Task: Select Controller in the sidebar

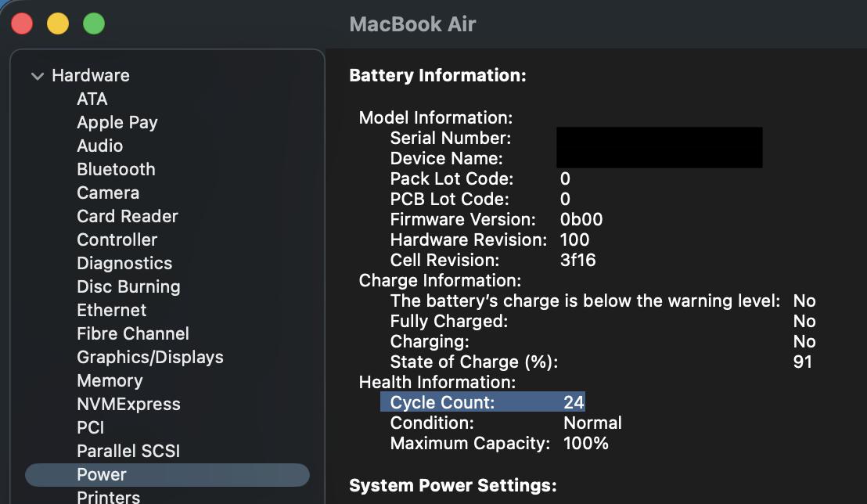Action: 117,240
